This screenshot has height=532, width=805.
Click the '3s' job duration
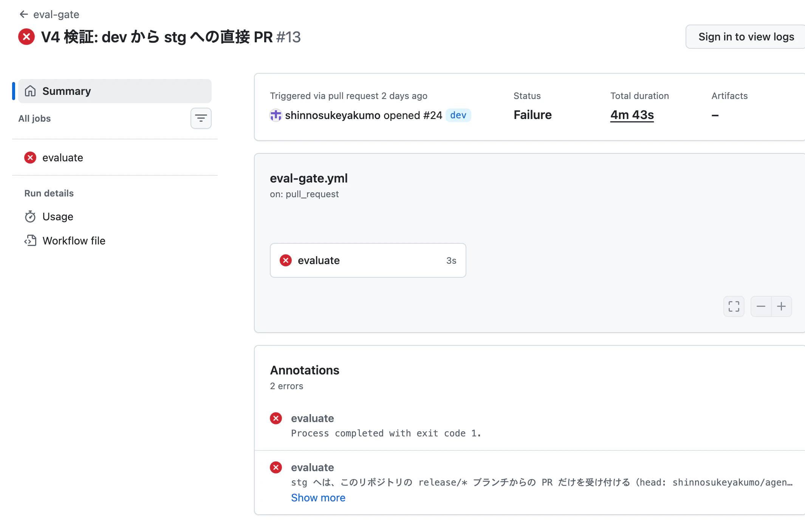tap(451, 260)
